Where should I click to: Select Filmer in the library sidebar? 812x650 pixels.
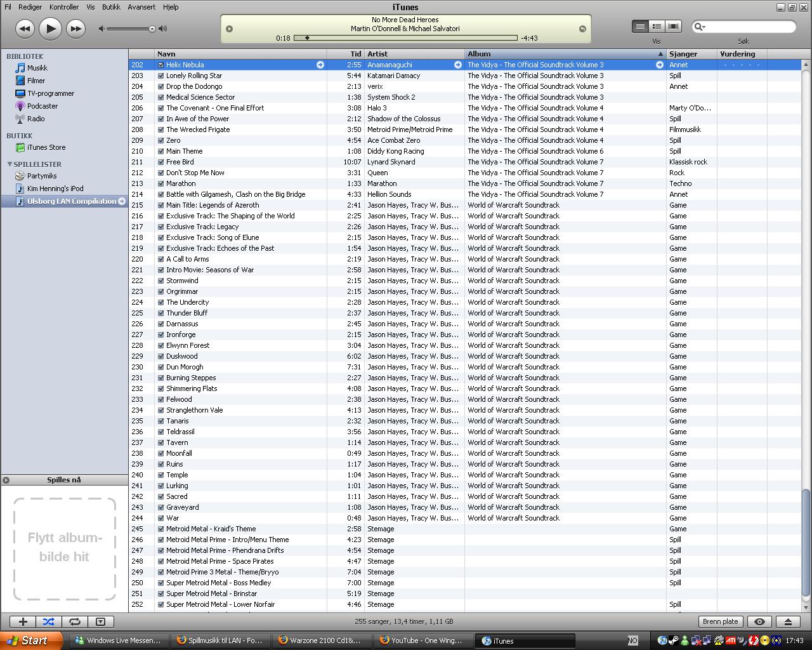[36, 81]
